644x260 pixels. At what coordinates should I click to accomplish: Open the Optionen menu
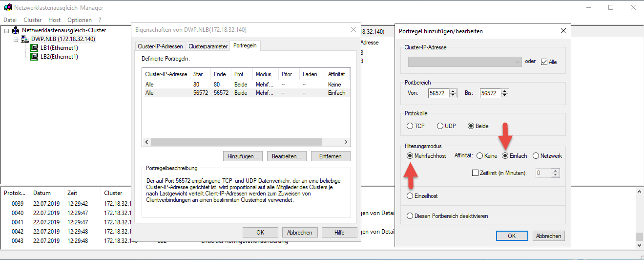tap(79, 20)
